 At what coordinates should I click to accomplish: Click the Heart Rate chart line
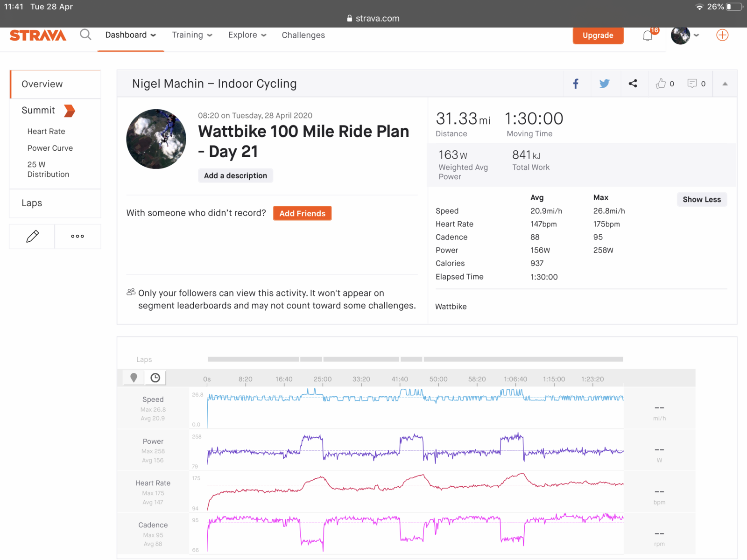click(416, 487)
